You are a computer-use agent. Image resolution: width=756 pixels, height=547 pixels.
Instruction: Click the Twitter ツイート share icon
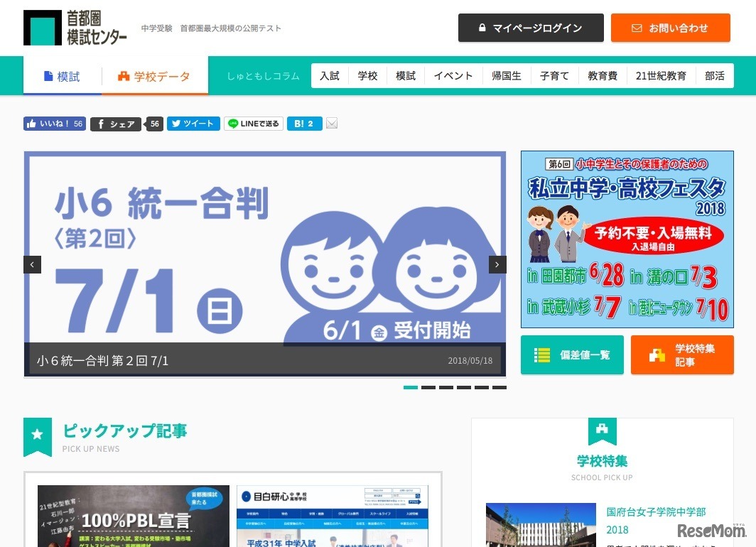click(x=175, y=124)
